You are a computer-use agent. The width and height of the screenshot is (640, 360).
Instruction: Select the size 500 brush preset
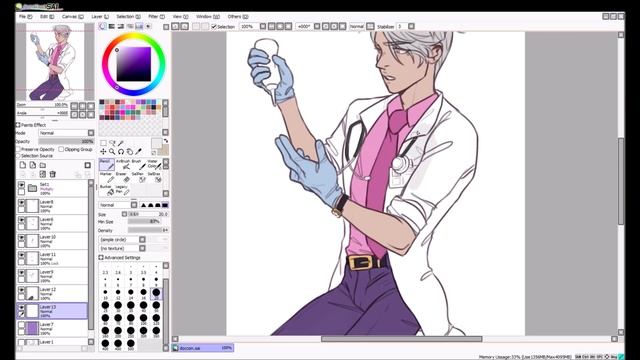coord(131,344)
